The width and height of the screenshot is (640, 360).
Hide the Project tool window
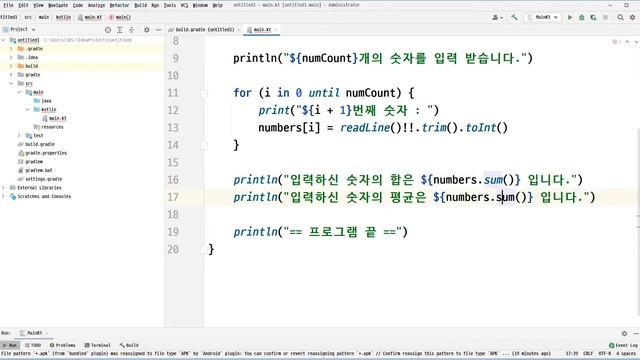coord(158,30)
